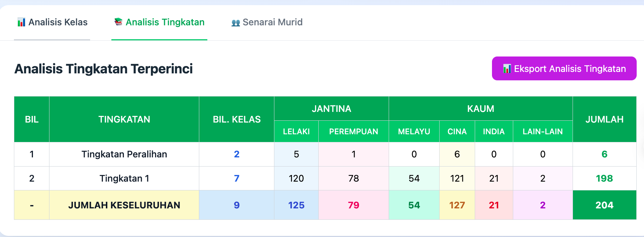Click the KAUM group header
644x237 pixels.
point(481,109)
